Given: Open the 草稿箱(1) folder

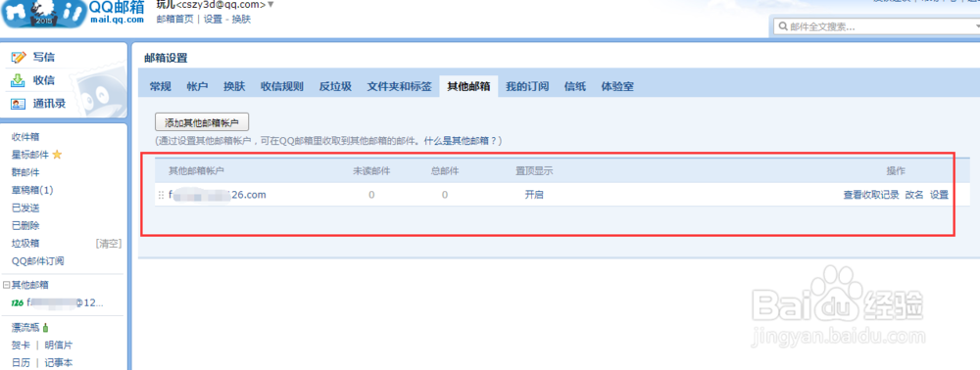Looking at the screenshot, I should [x=32, y=190].
